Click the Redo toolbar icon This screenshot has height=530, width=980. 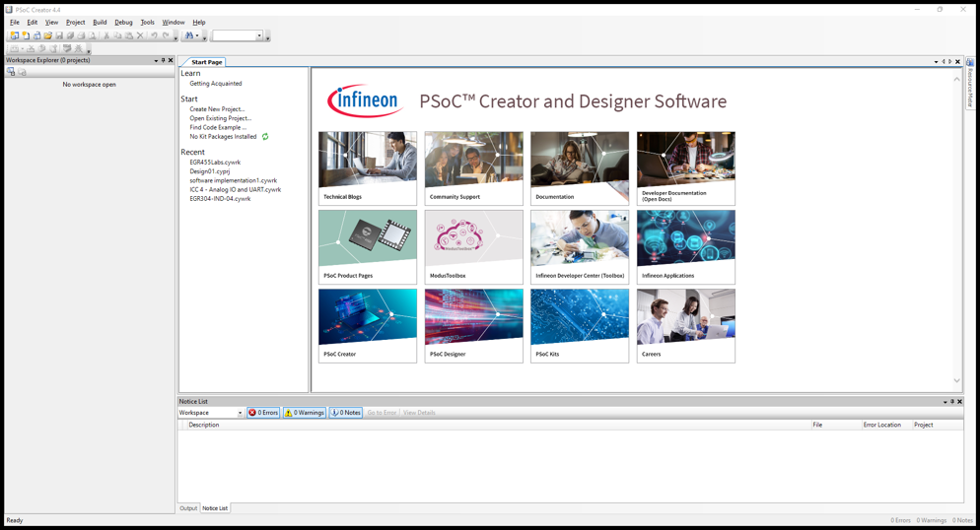pos(166,35)
